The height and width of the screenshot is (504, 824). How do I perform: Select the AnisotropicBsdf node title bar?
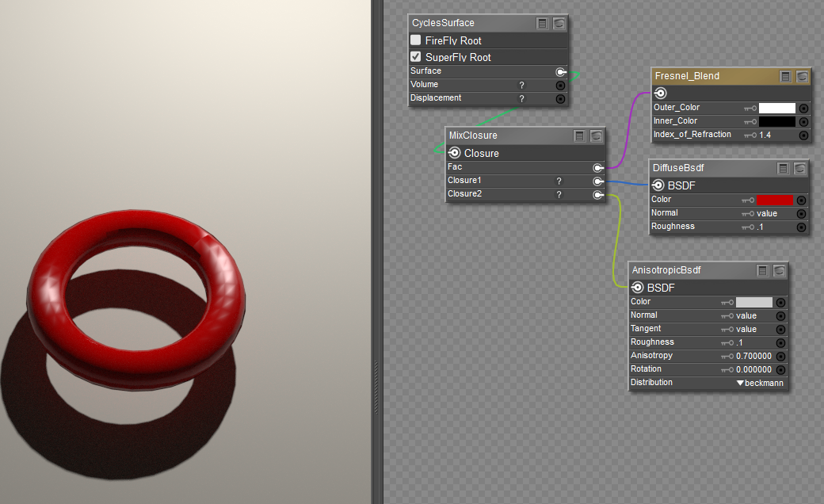(x=709, y=270)
